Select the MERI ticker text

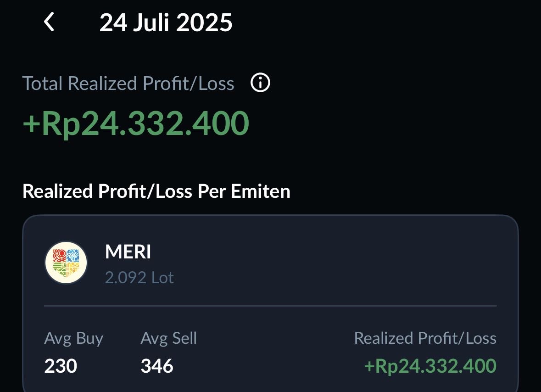coord(128,252)
